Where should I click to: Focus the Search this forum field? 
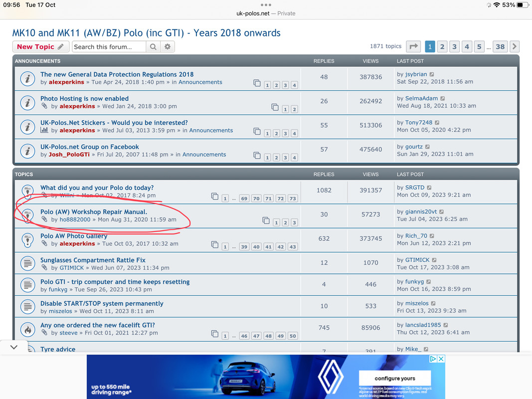tap(109, 47)
